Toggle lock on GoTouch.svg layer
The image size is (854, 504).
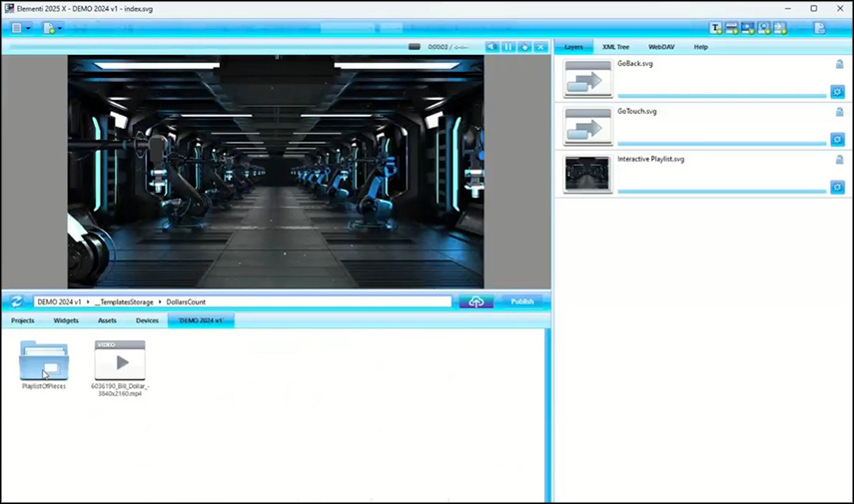tap(839, 112)
